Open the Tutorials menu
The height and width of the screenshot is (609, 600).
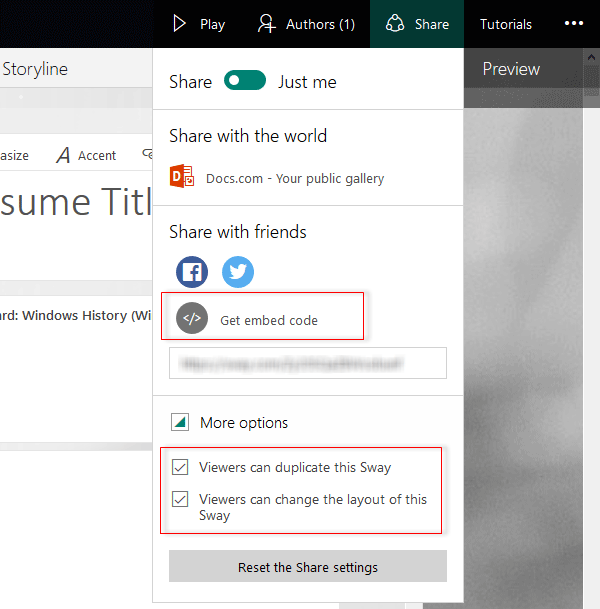[506, 24]
